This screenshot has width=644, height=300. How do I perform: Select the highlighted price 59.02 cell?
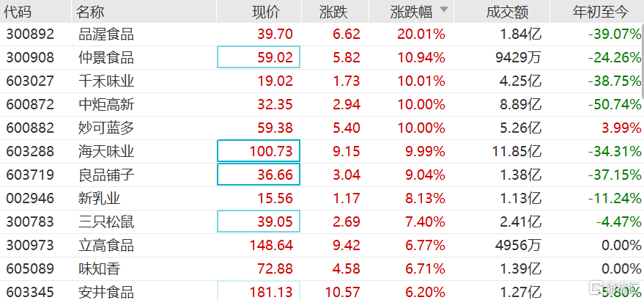tap(259, 57)
